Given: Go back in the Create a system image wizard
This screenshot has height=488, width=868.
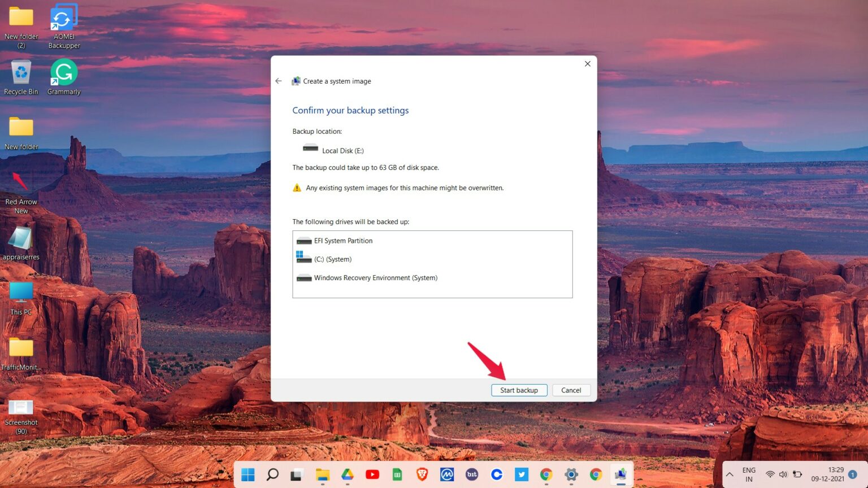Looking at the screenshot, I should (x=278, y=81).
